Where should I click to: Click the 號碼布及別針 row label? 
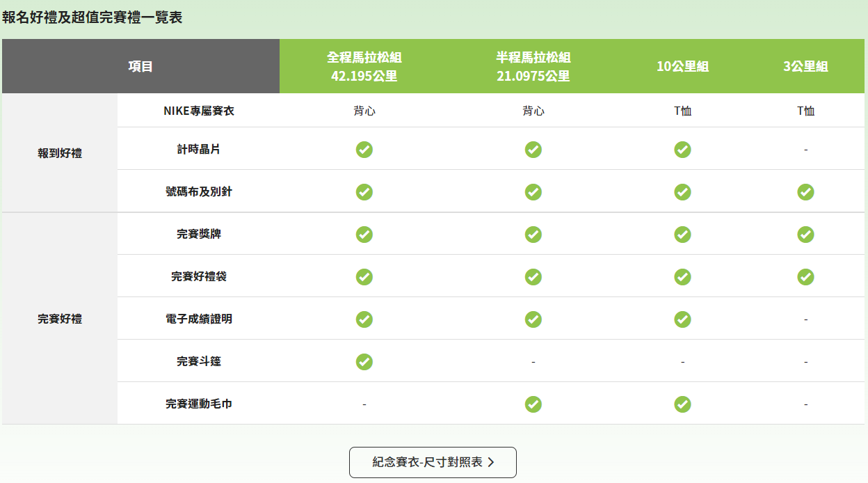point(199,191)
